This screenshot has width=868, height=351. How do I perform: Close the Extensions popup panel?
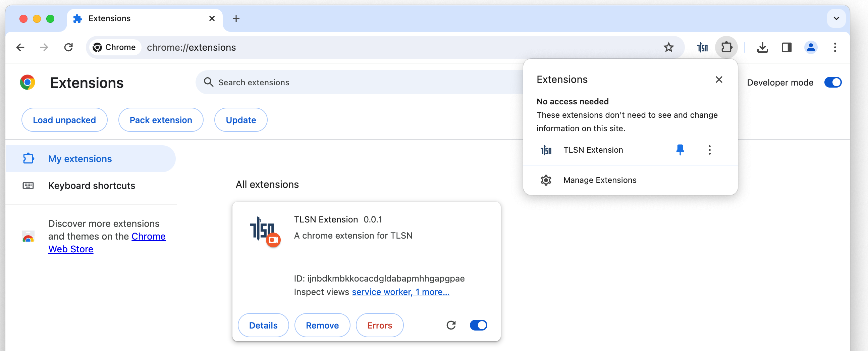[719, 80]
